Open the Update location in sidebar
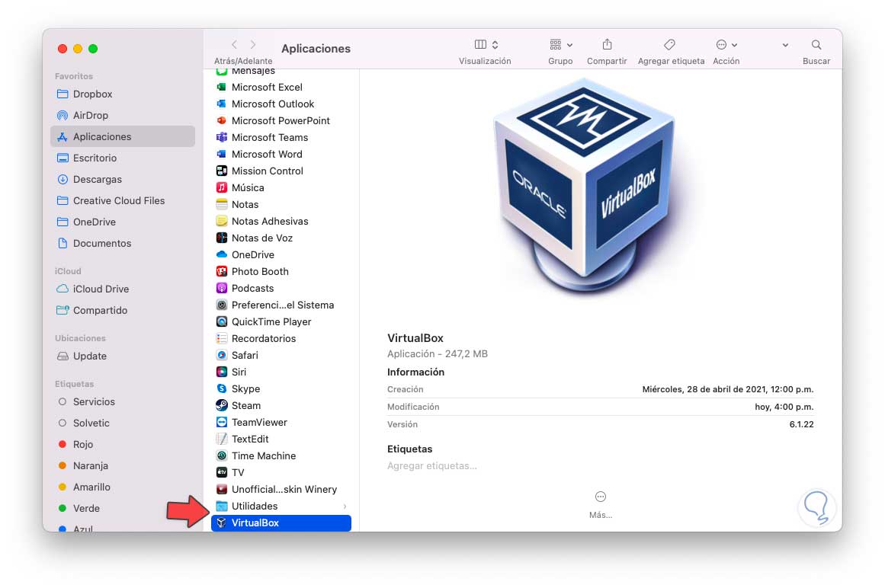 (x=123, y=356)
